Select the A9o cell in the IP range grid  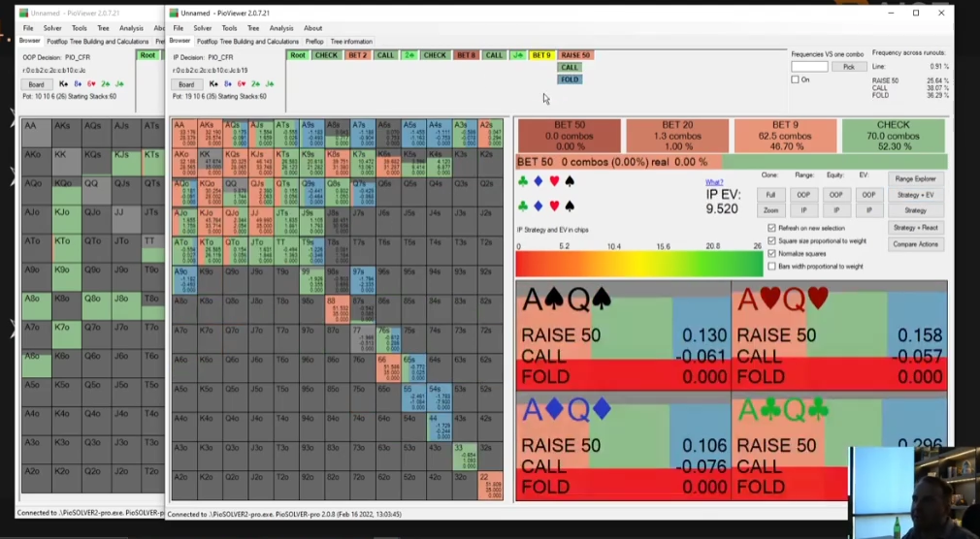click(185, 279)
